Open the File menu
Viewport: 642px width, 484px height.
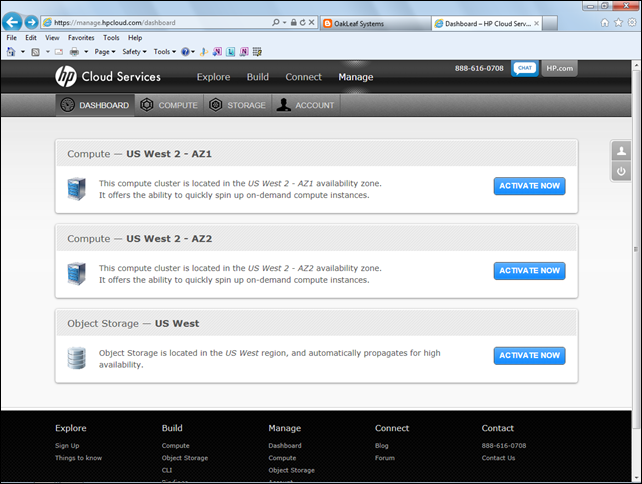click(x=11, y=38)
